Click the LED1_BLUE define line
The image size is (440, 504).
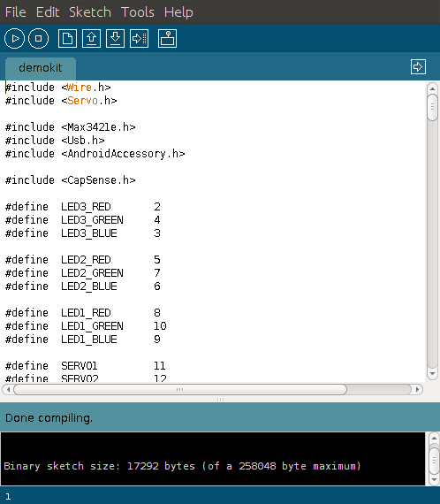pyautogui.click(x=83, y=340)
